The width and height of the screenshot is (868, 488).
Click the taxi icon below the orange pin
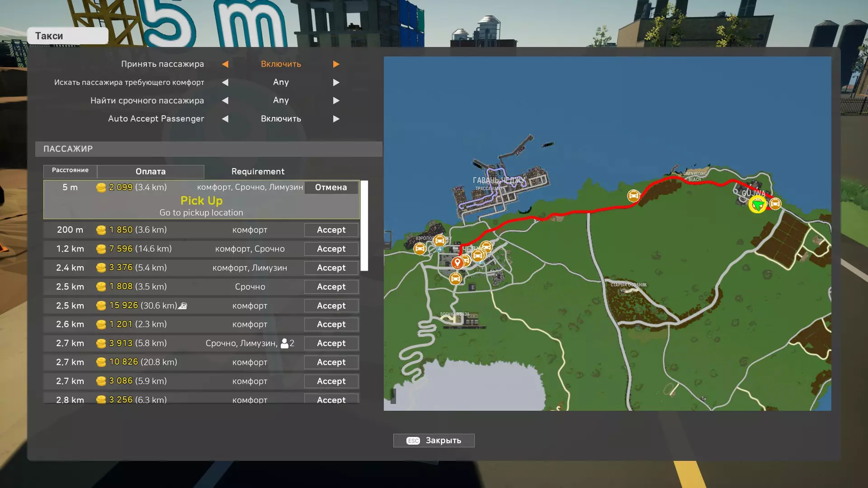[455, 278]
